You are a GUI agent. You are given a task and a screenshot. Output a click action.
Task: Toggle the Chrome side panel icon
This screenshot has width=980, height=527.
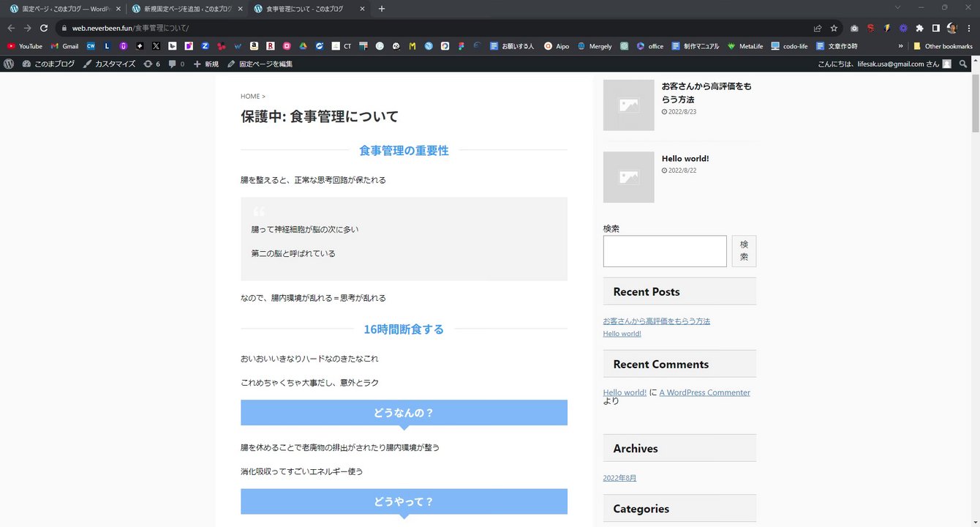pos(935,28)
